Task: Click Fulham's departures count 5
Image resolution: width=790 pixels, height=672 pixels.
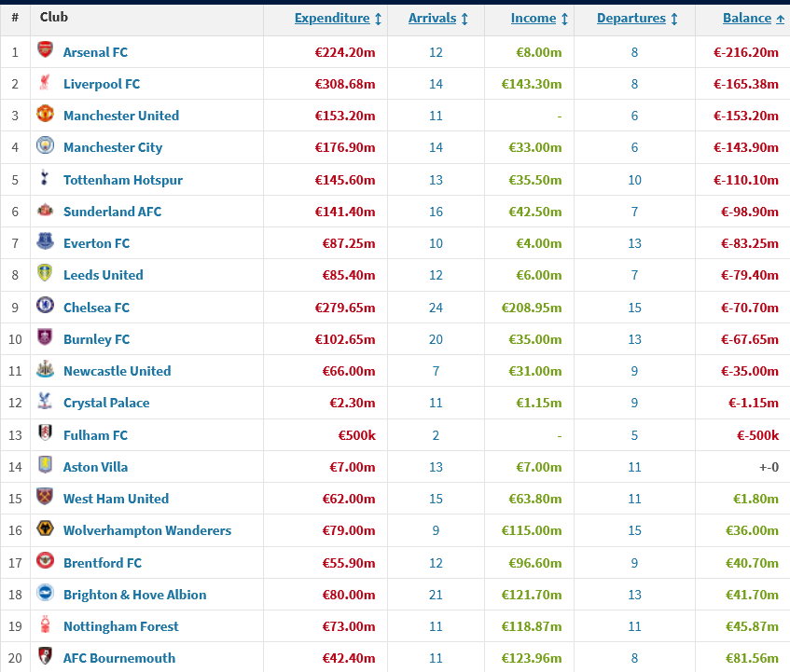Action: (634, 435)
